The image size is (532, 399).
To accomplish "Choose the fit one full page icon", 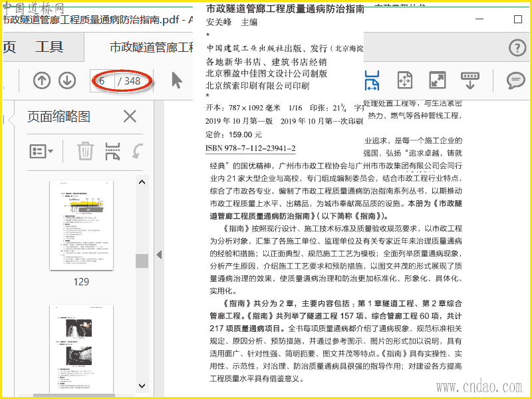I will (405, 80).
